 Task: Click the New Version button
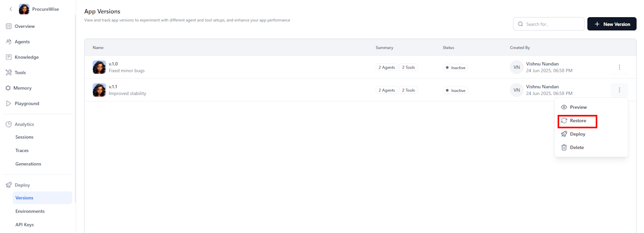pos(611,24)
